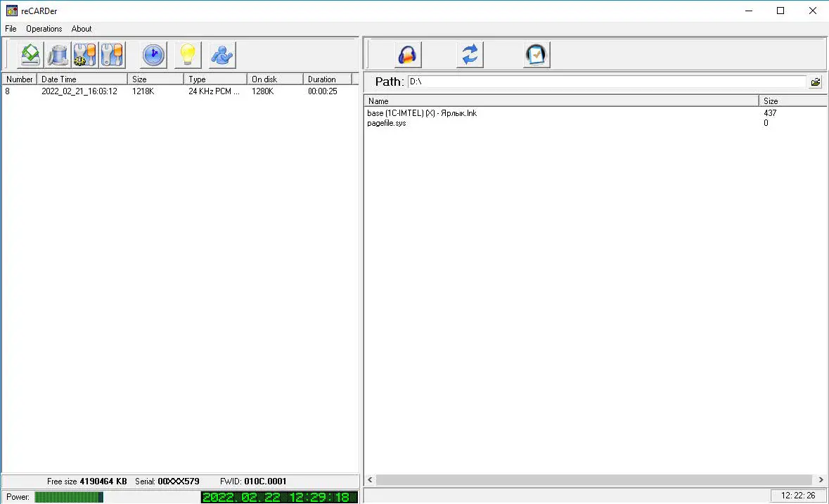Click the right arrow of horizontal scrollbar
Viewport: 829px width, 504px height.
click(x=820, y=479)
